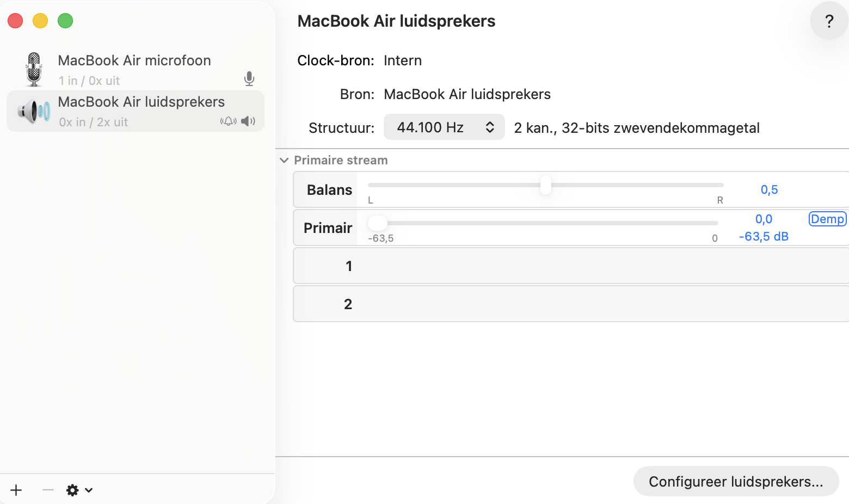The image size is (849, 504).
Task: Select the MacBook Air microfoon device icon
Action: pyautogui.click(x=33, y=69)
